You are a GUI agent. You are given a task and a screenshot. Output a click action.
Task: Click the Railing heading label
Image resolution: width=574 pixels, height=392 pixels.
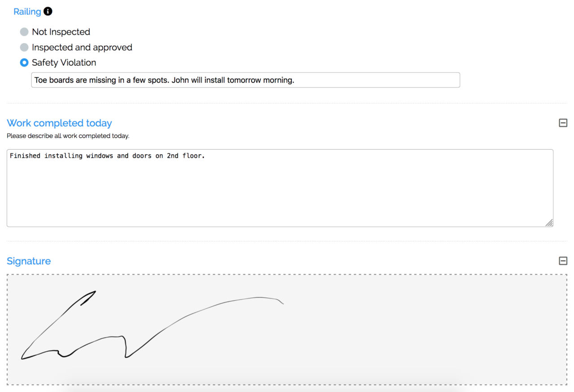[27, 12]
